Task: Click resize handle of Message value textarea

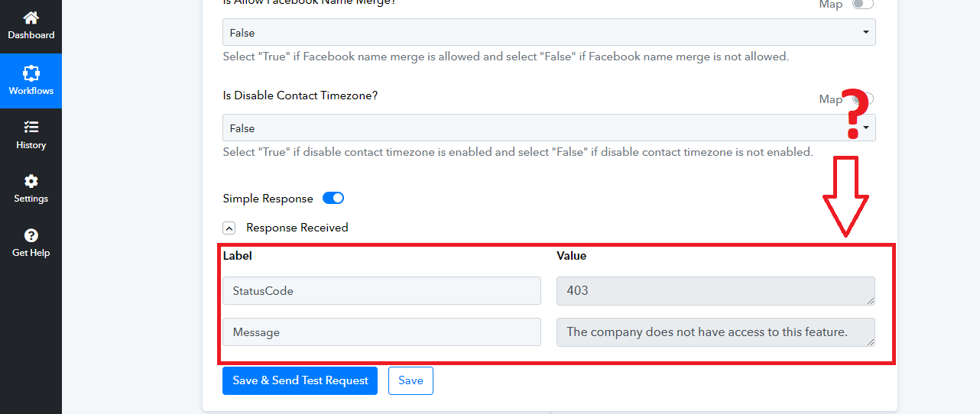Action: (871, 342)
